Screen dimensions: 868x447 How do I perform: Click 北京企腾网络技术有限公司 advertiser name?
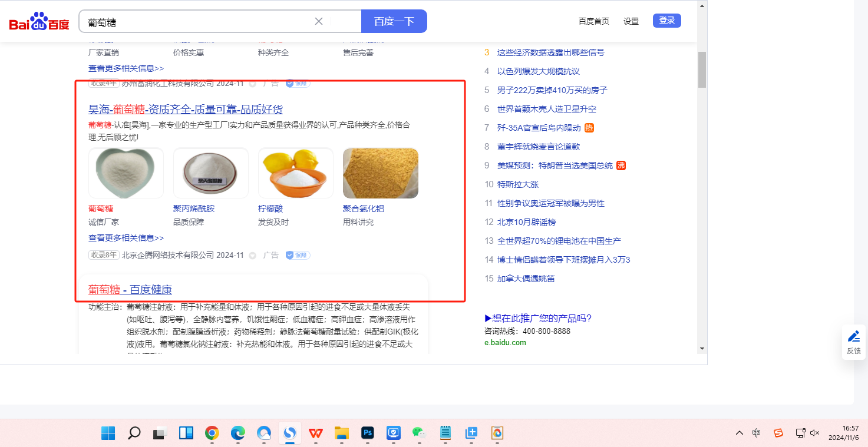pos(168,255)
